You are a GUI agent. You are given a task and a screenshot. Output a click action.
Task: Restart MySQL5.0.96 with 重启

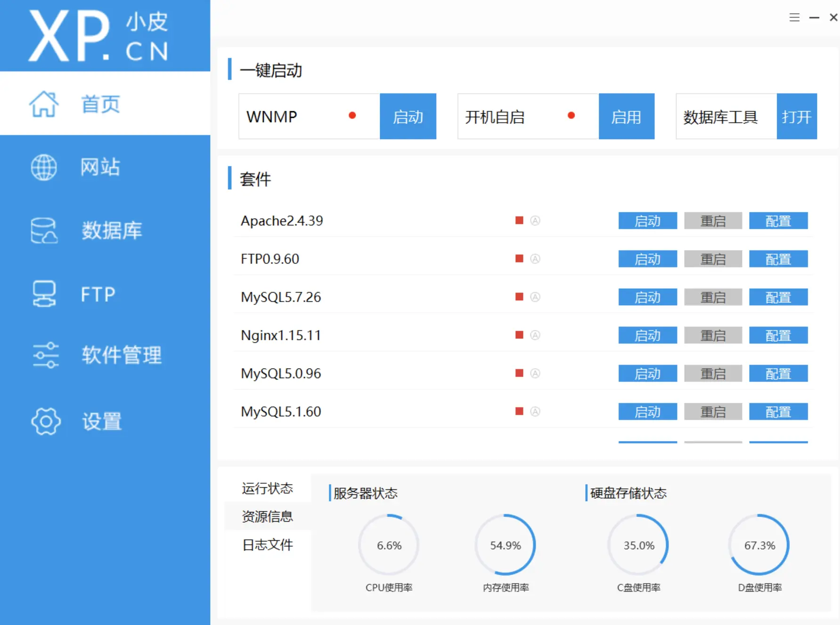pyautogui.click(x=713, y=373)
